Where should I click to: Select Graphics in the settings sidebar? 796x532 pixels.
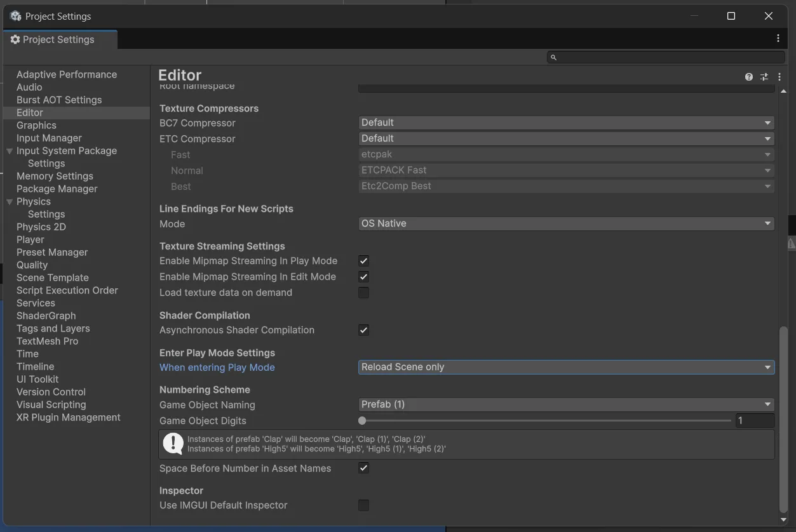pos(36,126)
